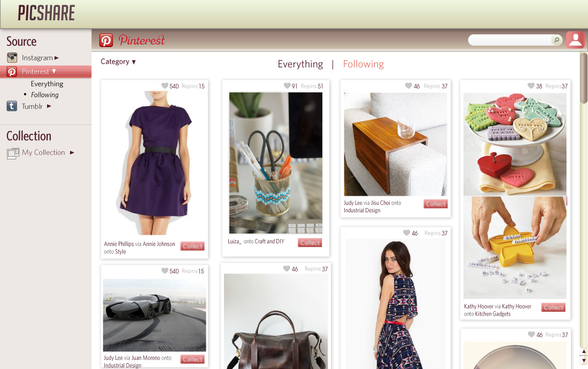Screen dimensions: 588x369
Task: Click inside the search input field
Action: tap(510, 40)
